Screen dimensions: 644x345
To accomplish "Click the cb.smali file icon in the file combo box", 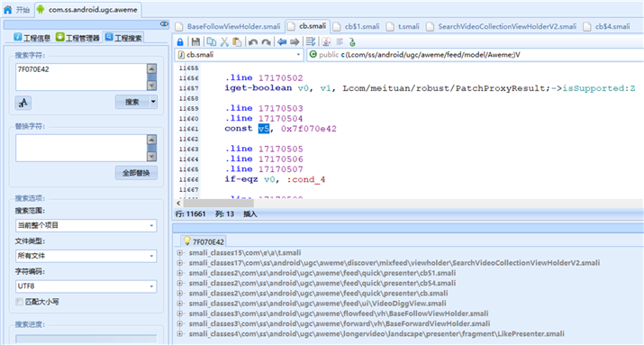I will point(182,55).
